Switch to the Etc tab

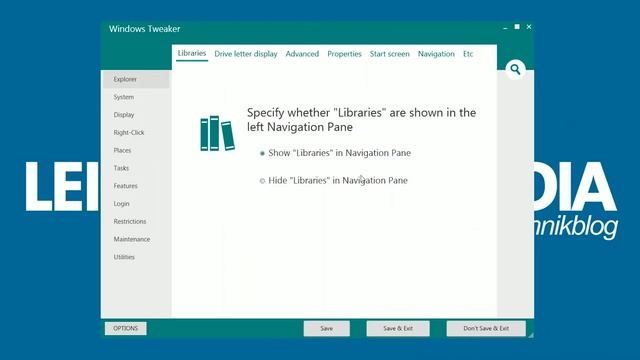pyautogui.click(x=468, y=54)
